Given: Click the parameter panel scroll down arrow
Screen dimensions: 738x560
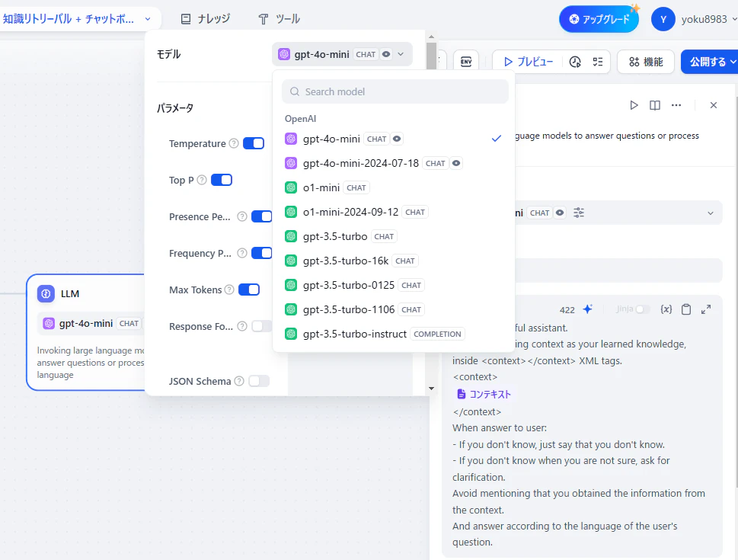Looking at the screenshot, I should [x=431, y=389].
